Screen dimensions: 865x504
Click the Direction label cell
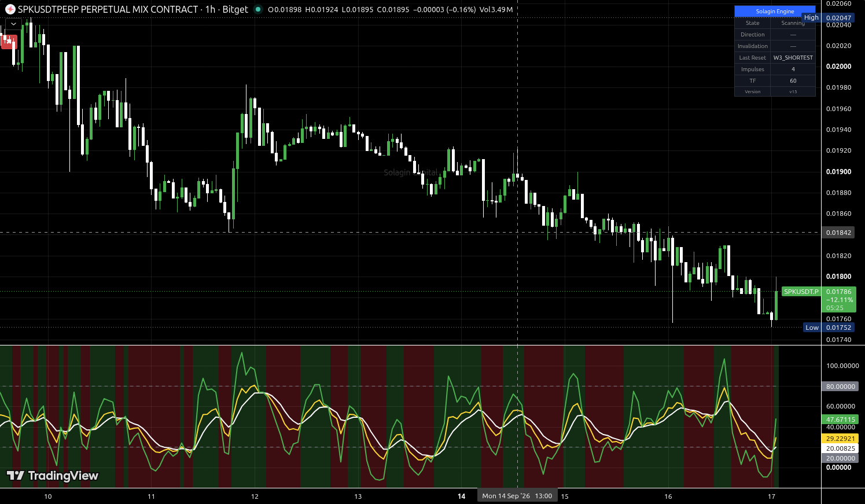point(752,35)
